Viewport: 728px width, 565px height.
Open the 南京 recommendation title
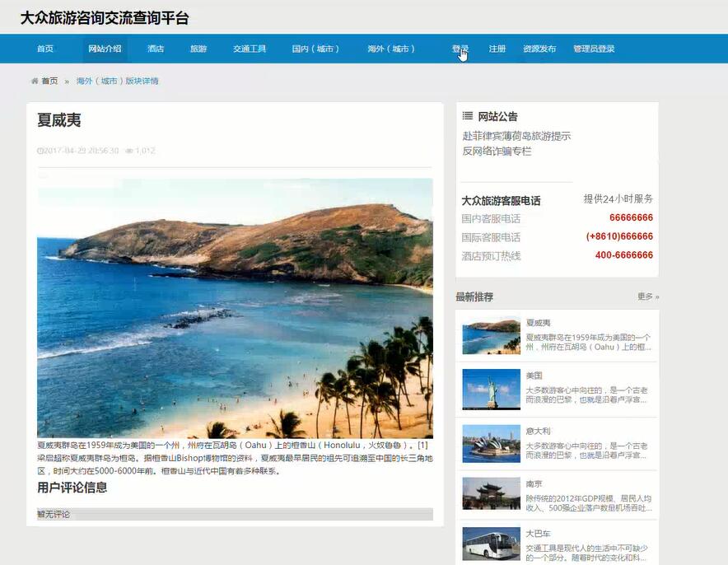coord(534,483)
